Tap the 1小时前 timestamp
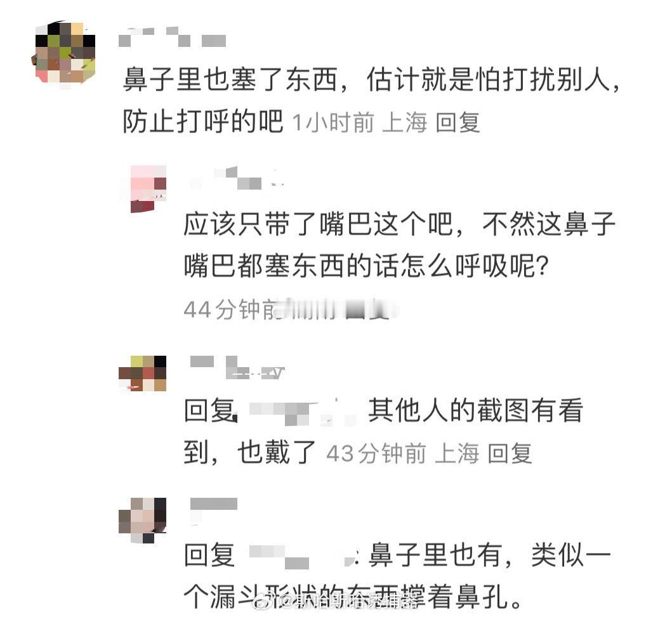Viewport: 672px width, 617px height. click(333, 122)
